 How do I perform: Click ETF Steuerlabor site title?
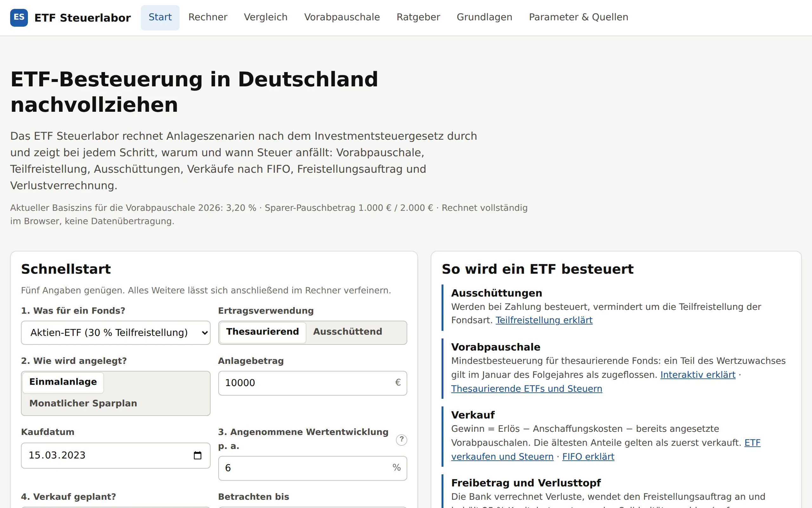coord(82,18)
